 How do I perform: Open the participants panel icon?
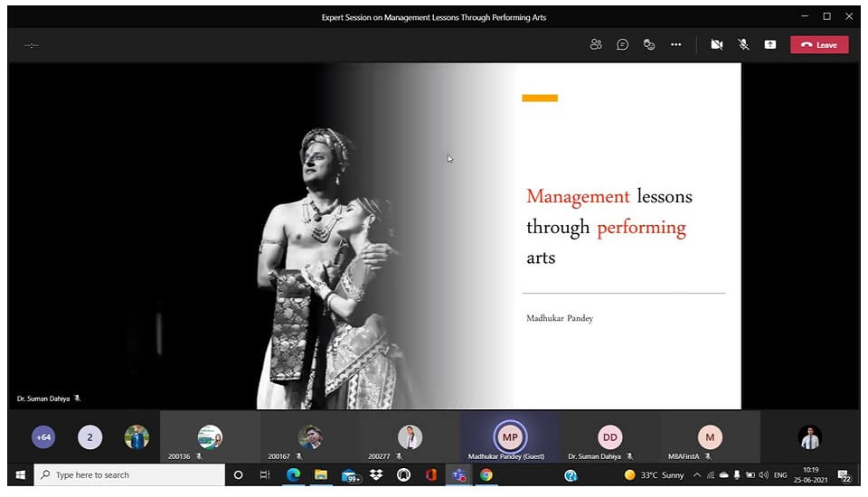(596, 44)
